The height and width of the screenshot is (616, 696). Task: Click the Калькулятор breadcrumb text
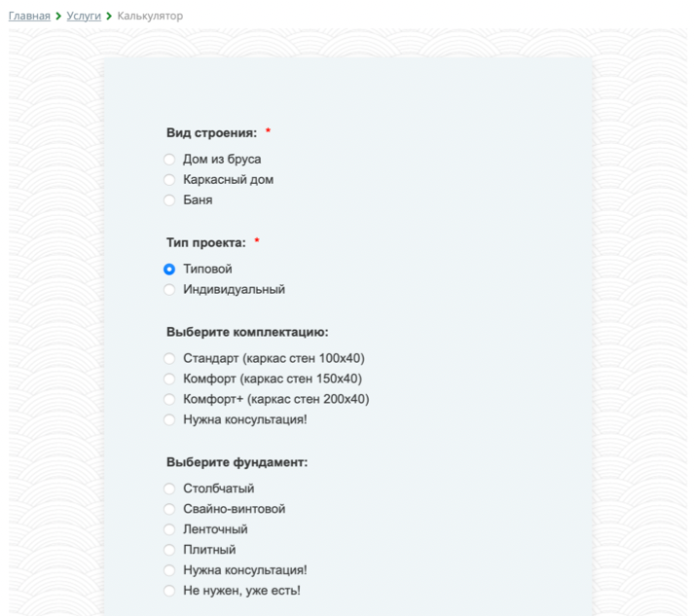click(150, 16)
